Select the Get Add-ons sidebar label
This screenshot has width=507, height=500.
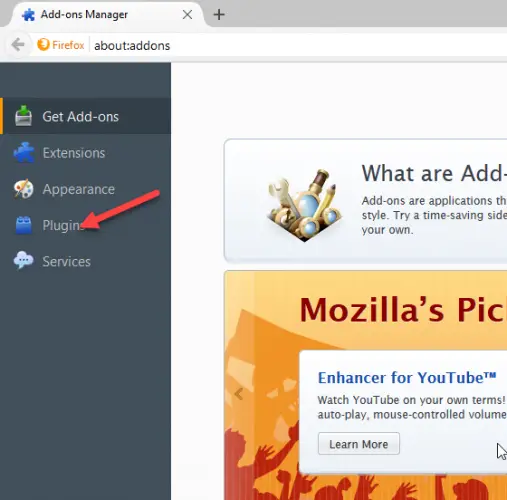tap(80, 117)
